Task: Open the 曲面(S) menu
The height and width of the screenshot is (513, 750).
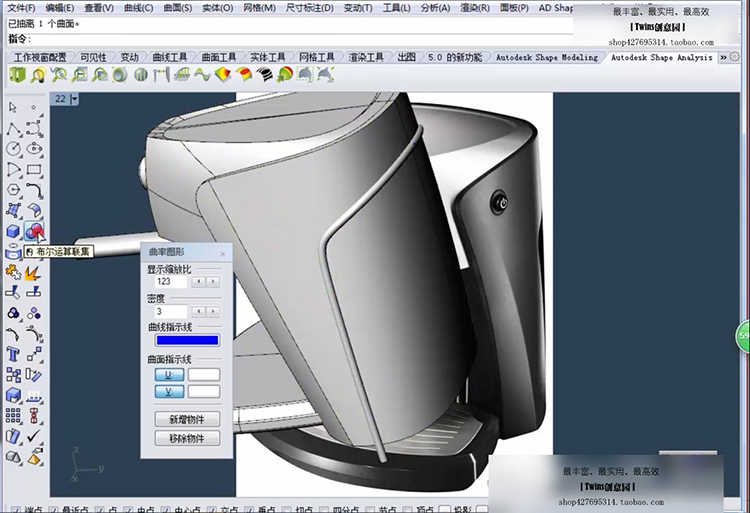Action: pos(177,8)
